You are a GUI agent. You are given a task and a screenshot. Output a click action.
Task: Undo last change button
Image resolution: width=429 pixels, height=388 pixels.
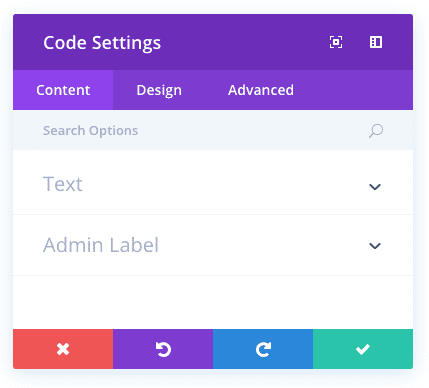(163, 349)
